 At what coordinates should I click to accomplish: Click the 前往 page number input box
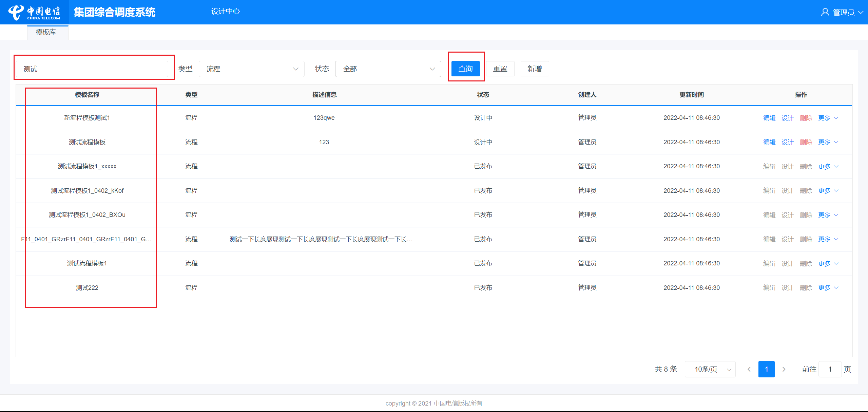pos(830,369)
